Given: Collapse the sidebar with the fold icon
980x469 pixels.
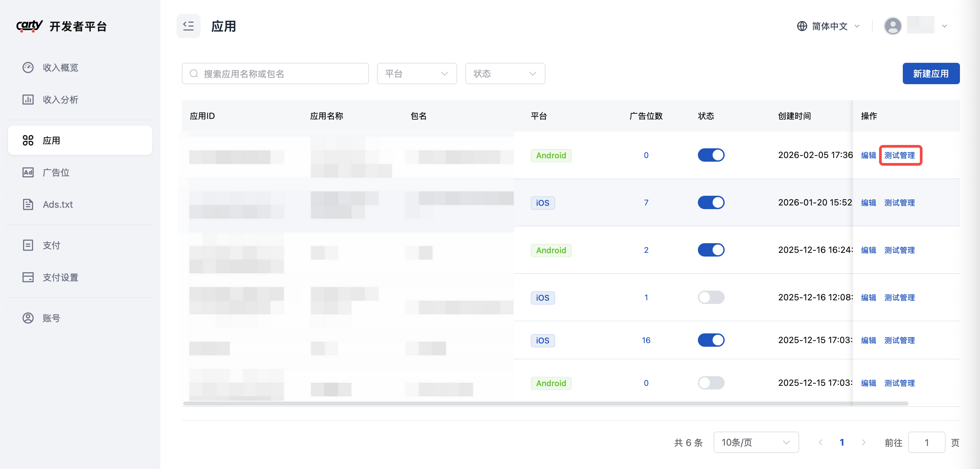Looking at the screenshot, I should point(188,26).
